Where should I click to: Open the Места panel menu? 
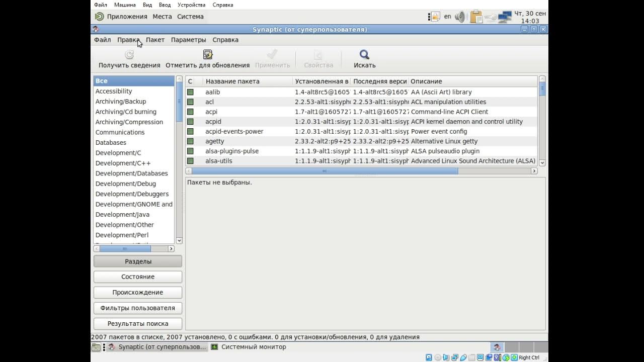coord(163,17)
